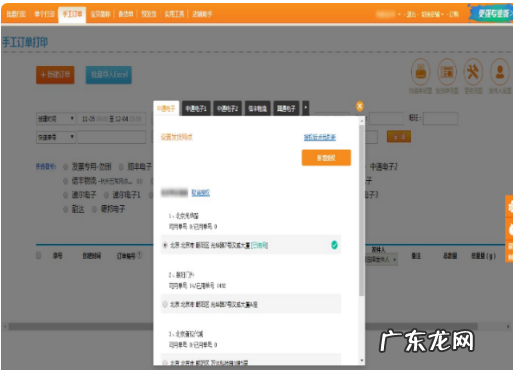Select the 圆通电子 tab in popup

[286, 109]
